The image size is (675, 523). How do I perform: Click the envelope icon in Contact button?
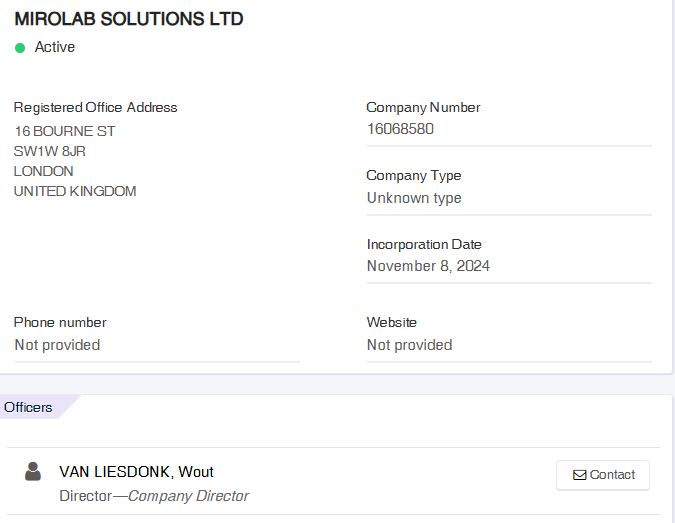click(579, 475)
